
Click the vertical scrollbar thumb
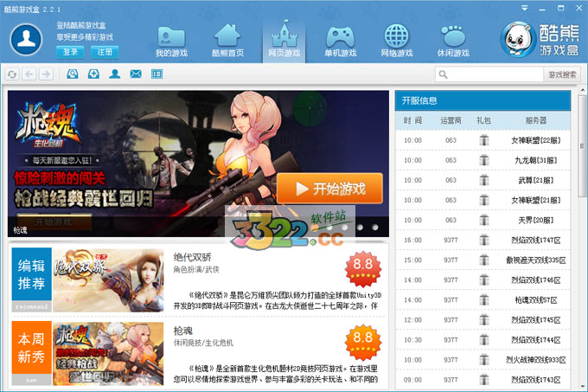[x=582, y=146]
